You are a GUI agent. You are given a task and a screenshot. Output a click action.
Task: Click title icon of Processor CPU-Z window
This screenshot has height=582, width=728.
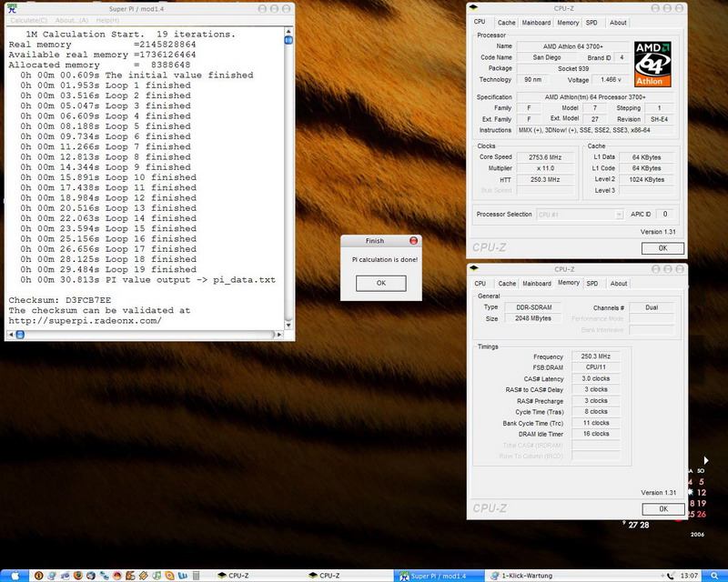pos(473,8)
